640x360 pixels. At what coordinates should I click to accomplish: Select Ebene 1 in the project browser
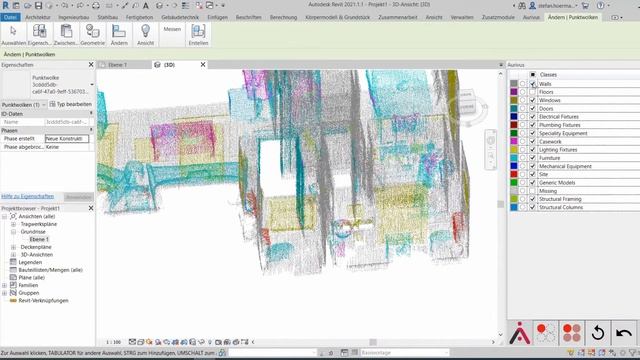(x=39, y=239)
